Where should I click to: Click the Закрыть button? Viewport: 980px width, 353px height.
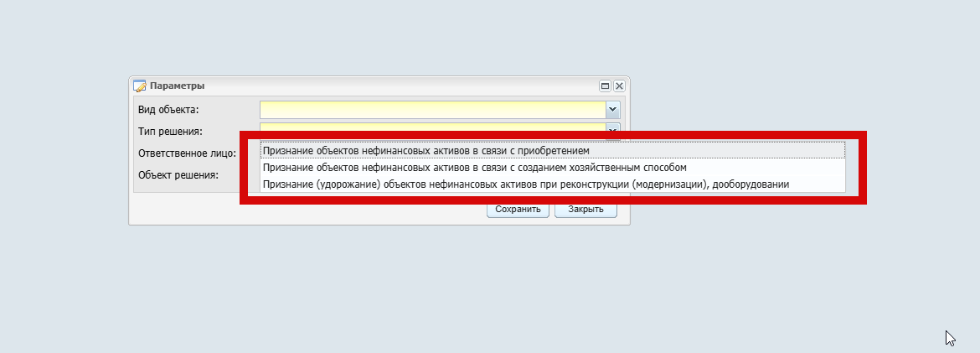pos(585,209)
